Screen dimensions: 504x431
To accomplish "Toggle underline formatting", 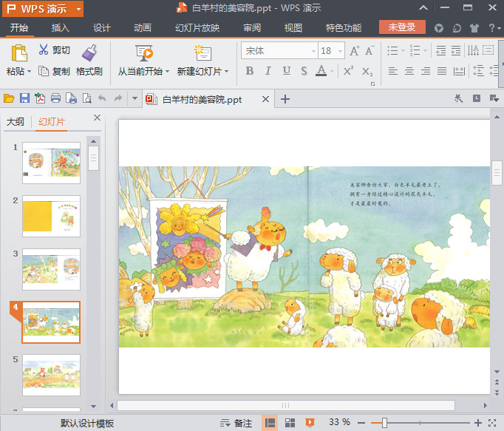I will pyautogui.click(x=287, y=71).
